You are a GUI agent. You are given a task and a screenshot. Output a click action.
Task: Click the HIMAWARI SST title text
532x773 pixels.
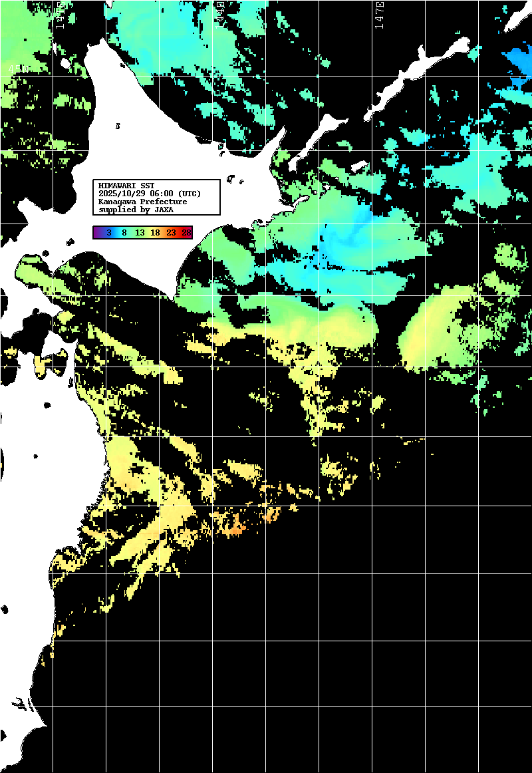(x=126, y=185)
